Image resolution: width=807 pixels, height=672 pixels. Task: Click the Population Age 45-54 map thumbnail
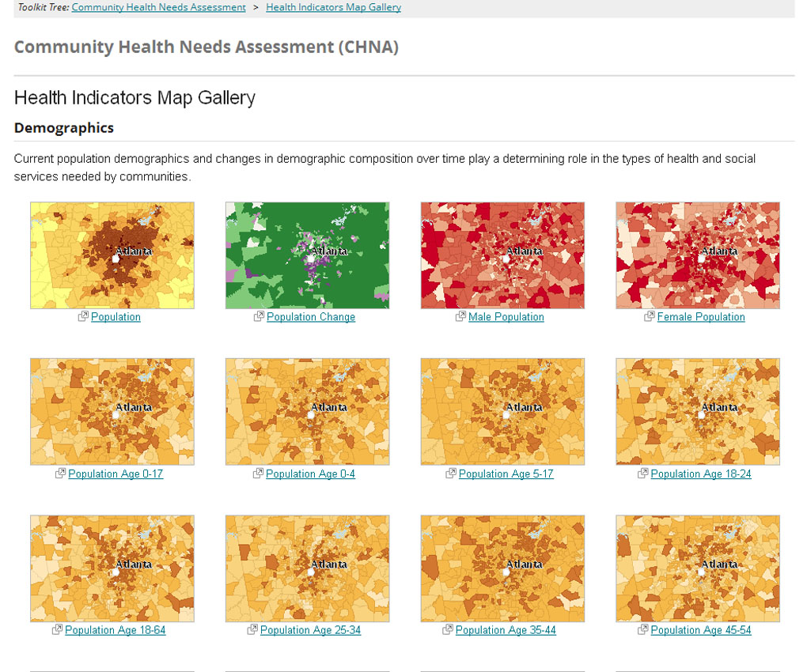pos(698,568)
